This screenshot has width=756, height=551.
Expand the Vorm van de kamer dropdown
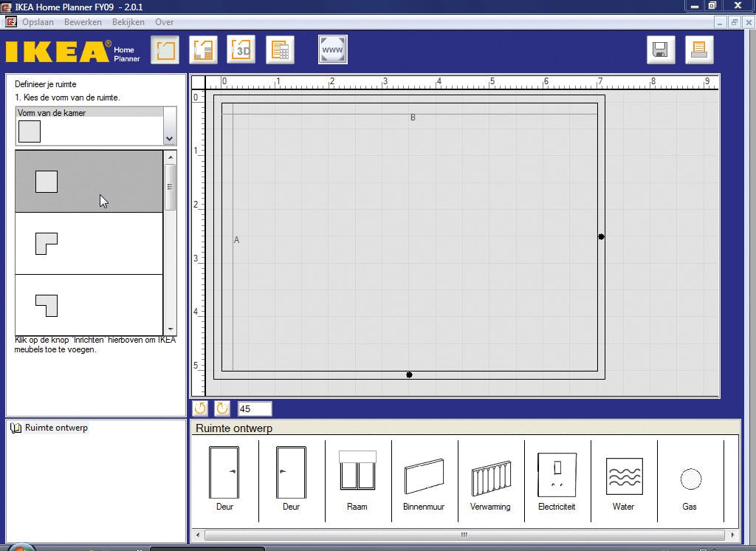tap(170, 138)
